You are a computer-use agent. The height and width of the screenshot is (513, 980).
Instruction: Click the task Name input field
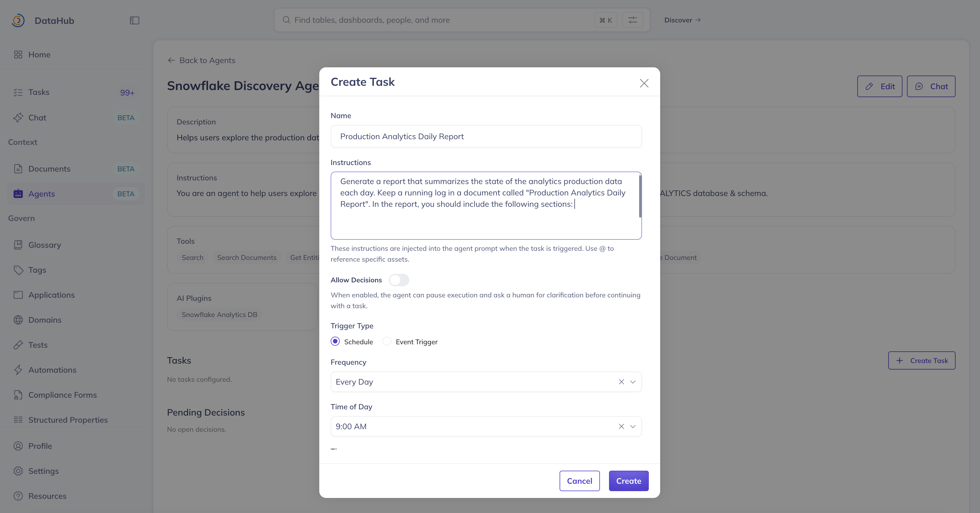pyautogui.click(x=486, y=137)
